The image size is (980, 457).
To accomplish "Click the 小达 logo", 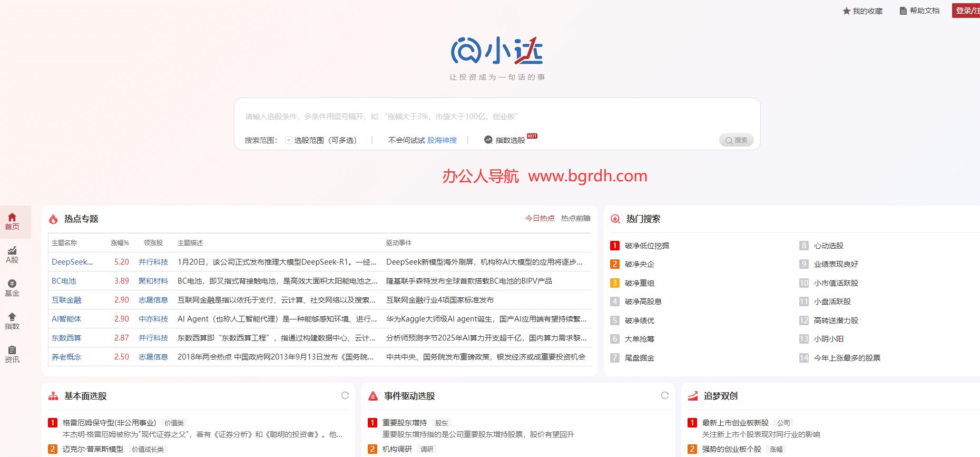I will (x=497, y=51).
